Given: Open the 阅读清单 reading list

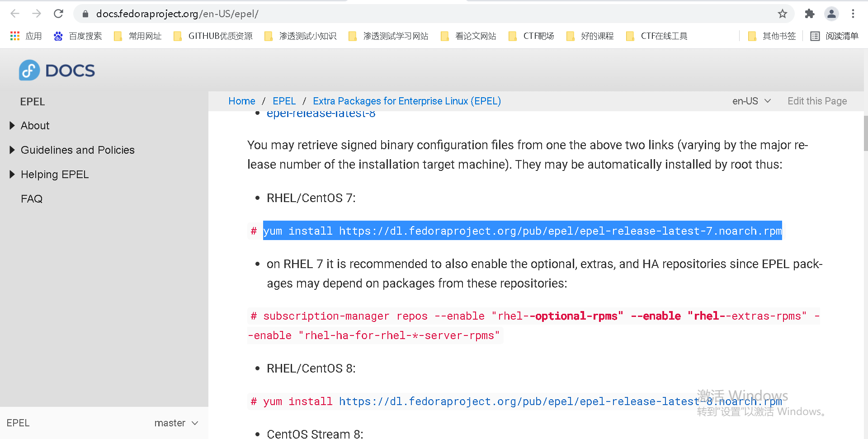Looking at the screenshot, I should tap(834, 36).
